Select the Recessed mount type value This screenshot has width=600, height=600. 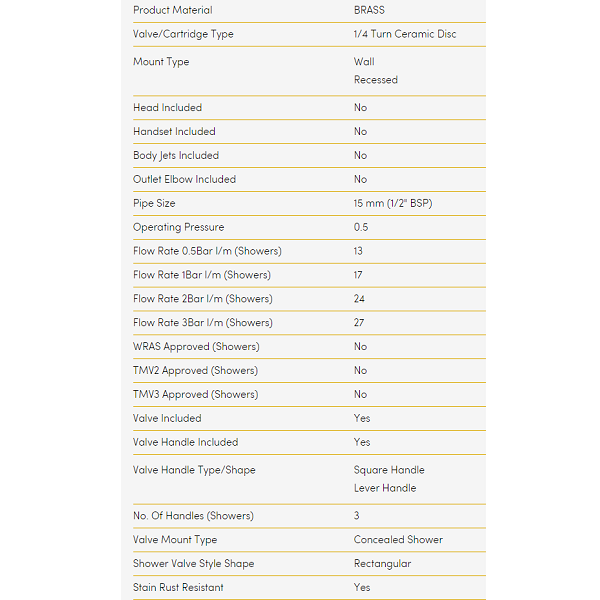point(375,80)
